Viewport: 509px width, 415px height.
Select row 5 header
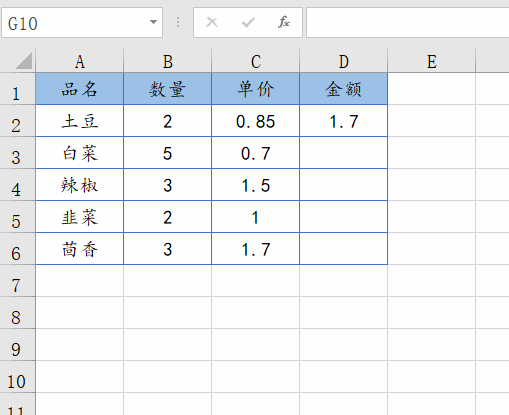pyautogui.click(x=17, y=217)
